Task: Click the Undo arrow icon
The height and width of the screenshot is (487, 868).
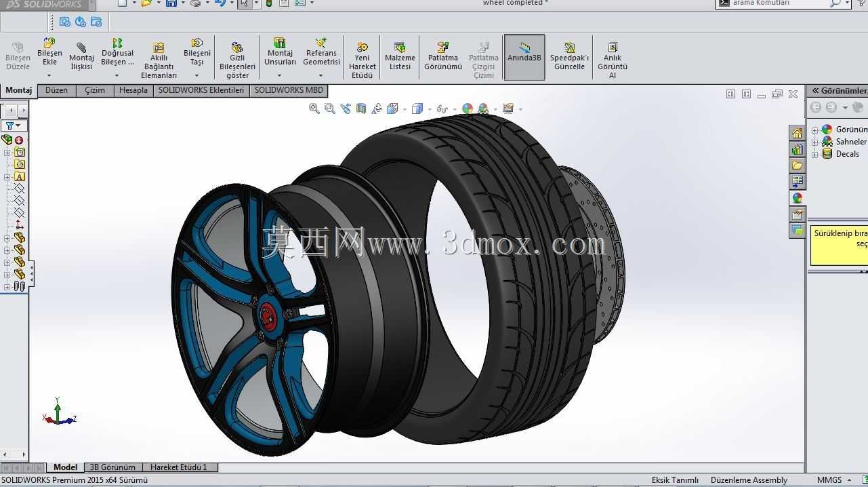Action: coord(219,3)
